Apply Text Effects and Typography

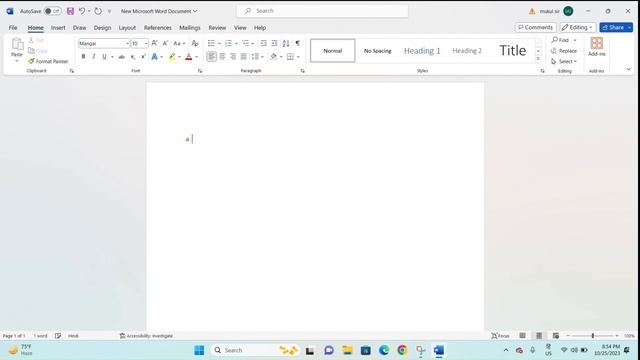pyautogui.click(x=154, y=57)
